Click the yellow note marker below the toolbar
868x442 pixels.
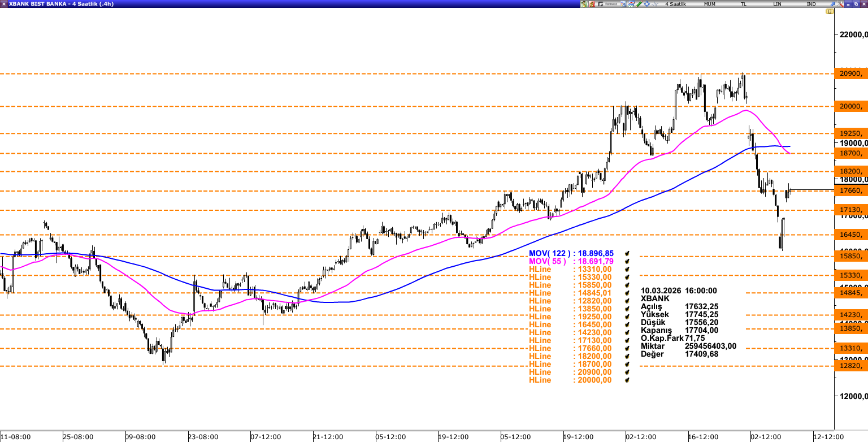830,11
